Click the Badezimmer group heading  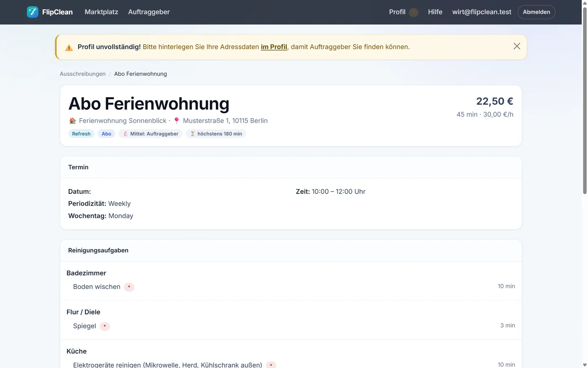coord(86,273)
